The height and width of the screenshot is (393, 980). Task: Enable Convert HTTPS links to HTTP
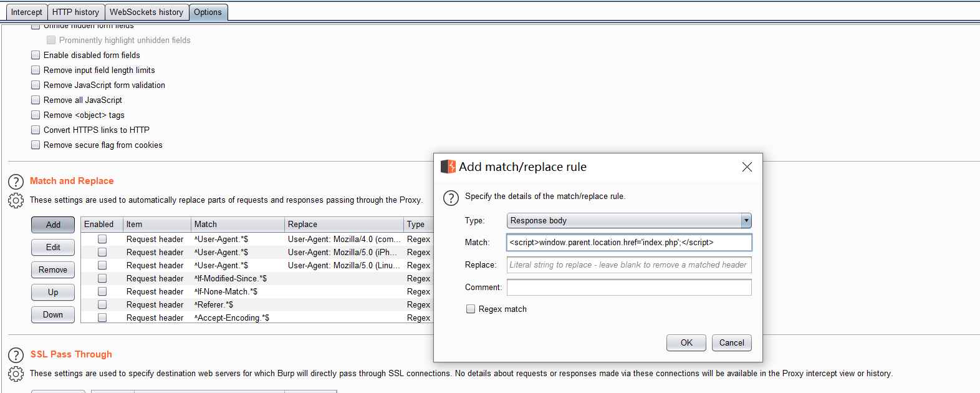(x=36, y=130)
